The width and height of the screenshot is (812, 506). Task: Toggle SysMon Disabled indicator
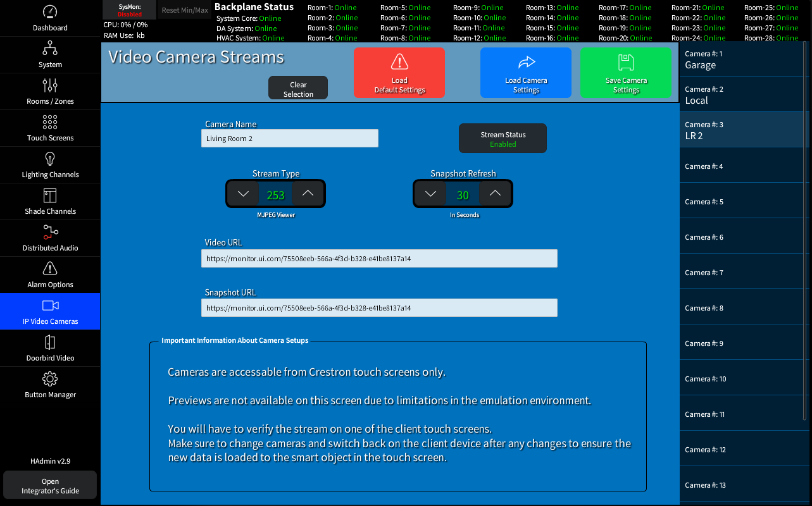[129, 9]
